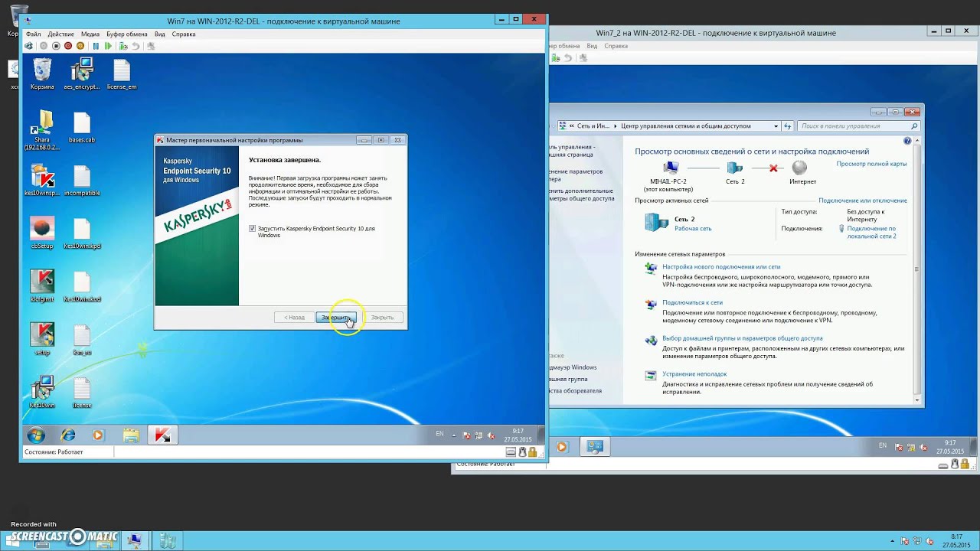Open the Медиа menu

[90, 34]
